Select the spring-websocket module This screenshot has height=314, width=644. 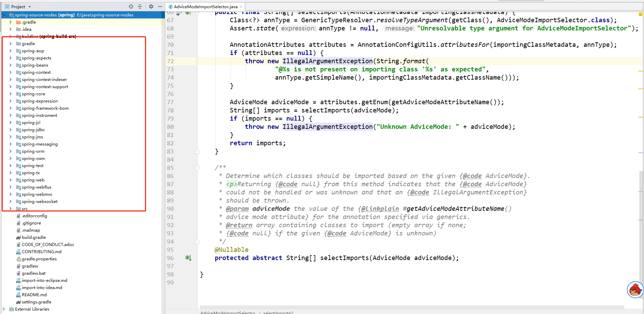point(40,202)
